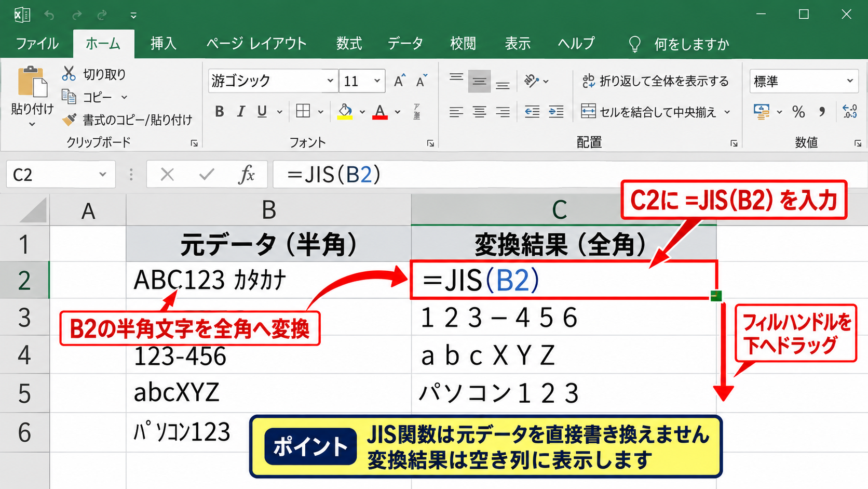The width and height of the screenshot is (868, 489).
Task: Click the phonetic guide (furigana) icon
Action: click(417, 112)
